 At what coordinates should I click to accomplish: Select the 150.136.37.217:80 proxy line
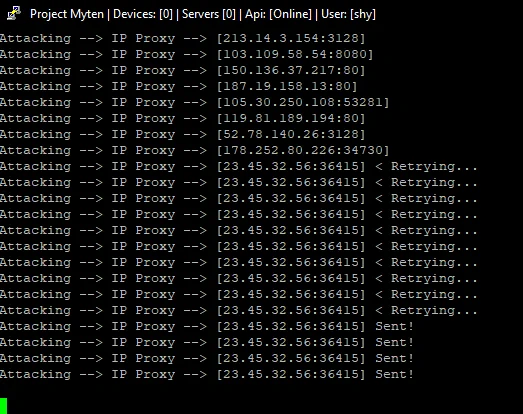coord(182,70)
